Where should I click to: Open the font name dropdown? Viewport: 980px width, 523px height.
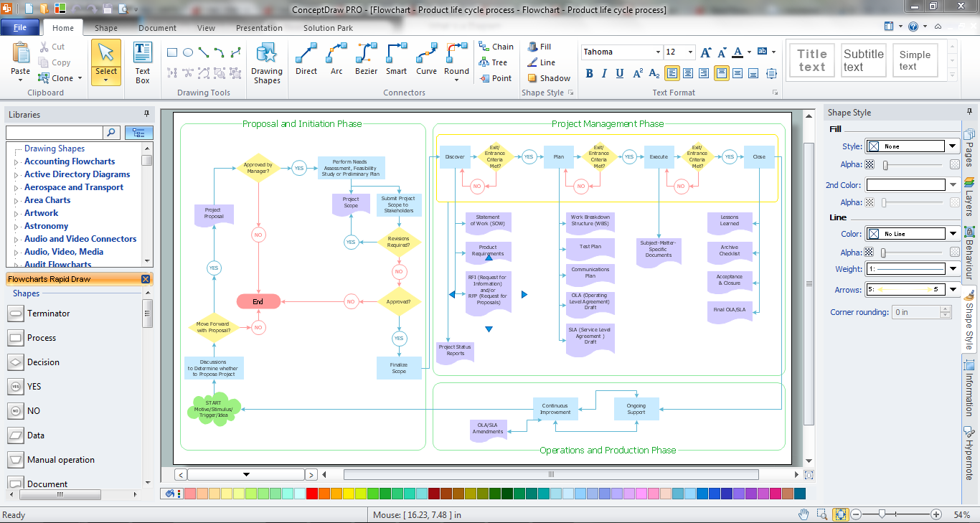[x=658, y=52]
